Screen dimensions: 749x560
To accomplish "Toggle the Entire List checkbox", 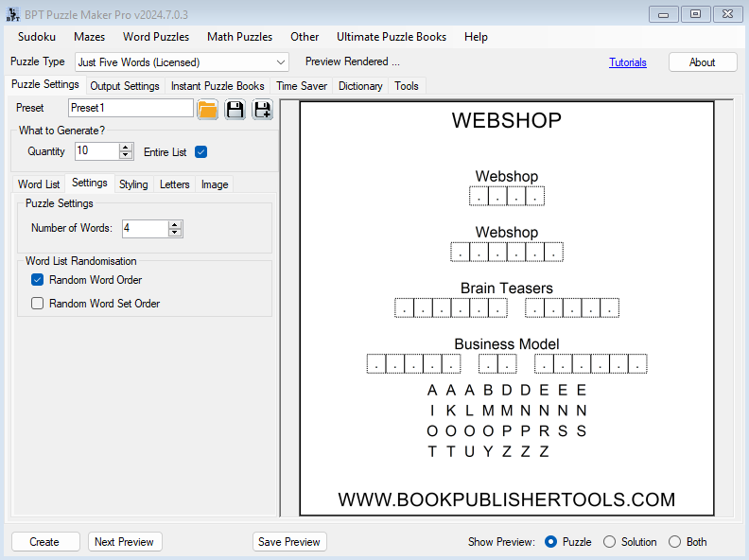I will 200,151.
